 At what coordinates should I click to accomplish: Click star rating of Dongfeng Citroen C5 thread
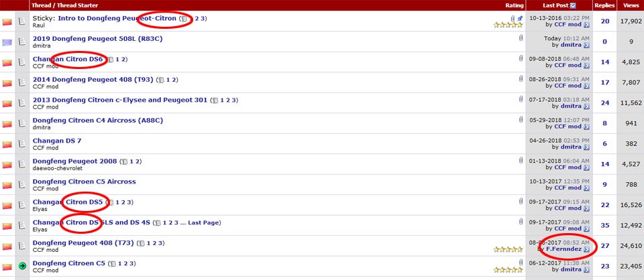(x=508, y=270)
